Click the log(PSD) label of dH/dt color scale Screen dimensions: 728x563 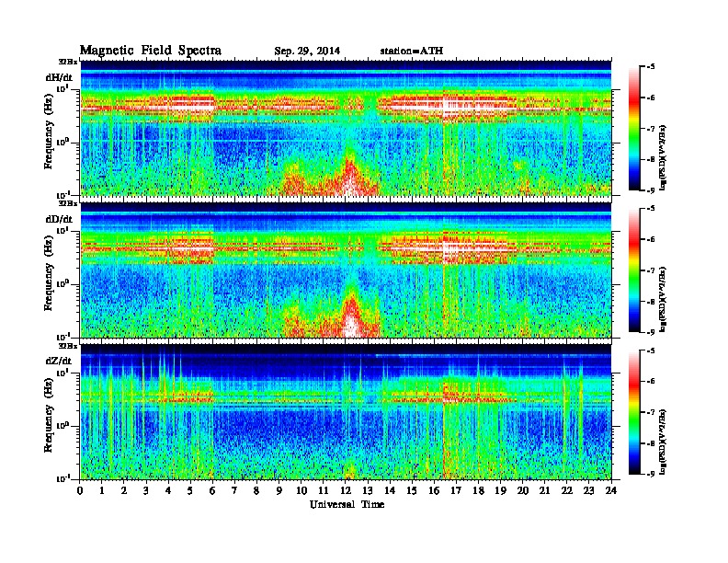(x=663, y=156)
